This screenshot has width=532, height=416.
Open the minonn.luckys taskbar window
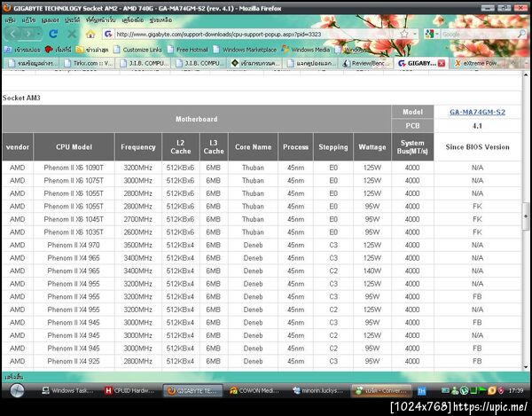pyautogui.click(x=318, y=390)
